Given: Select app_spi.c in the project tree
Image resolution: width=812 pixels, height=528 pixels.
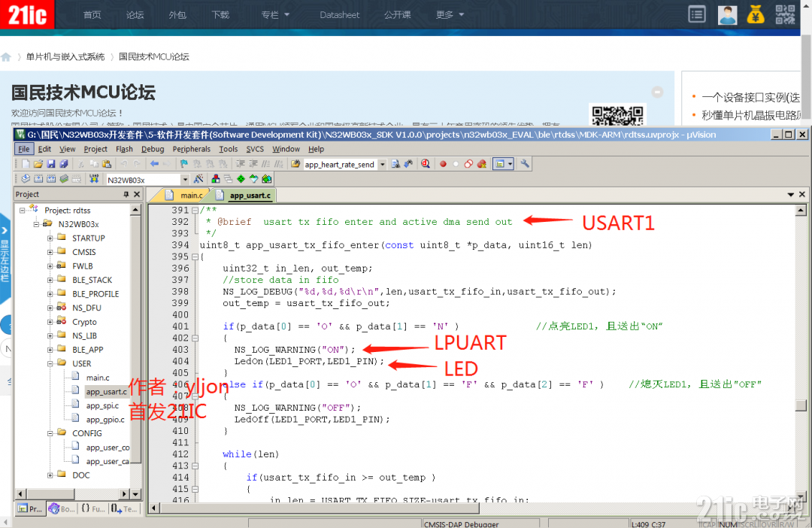Looking at the screenshot, I should [x=102, y=405].
